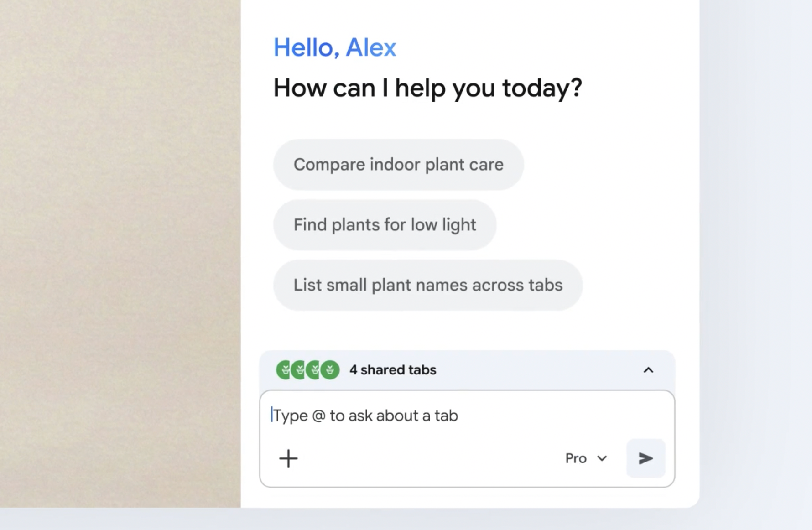Image resolution: width=812 pixels, height=530 pixels.
Task: Select "Compare indoor plant care" suggestion
Action: (398, 165)
